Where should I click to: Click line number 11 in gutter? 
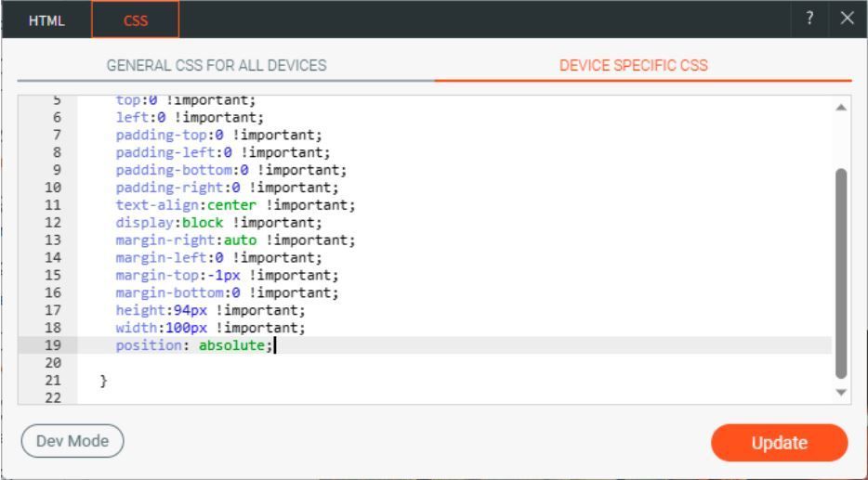tap(52, 205)
